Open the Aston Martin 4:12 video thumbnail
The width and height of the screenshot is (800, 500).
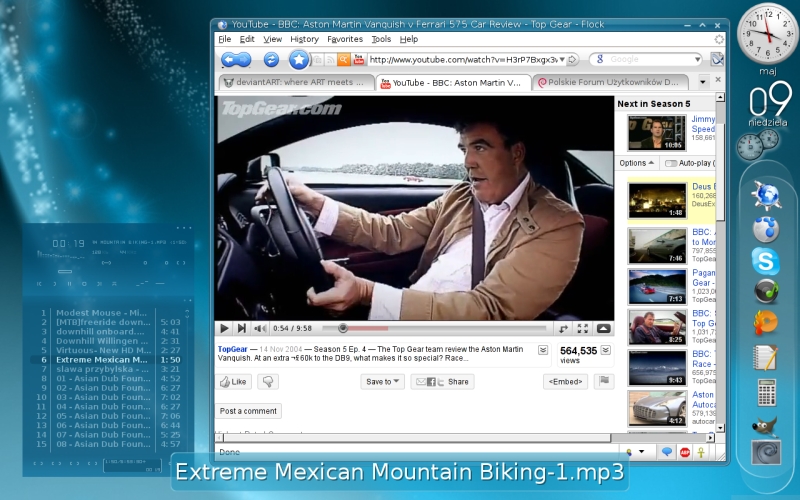point(657,409)
